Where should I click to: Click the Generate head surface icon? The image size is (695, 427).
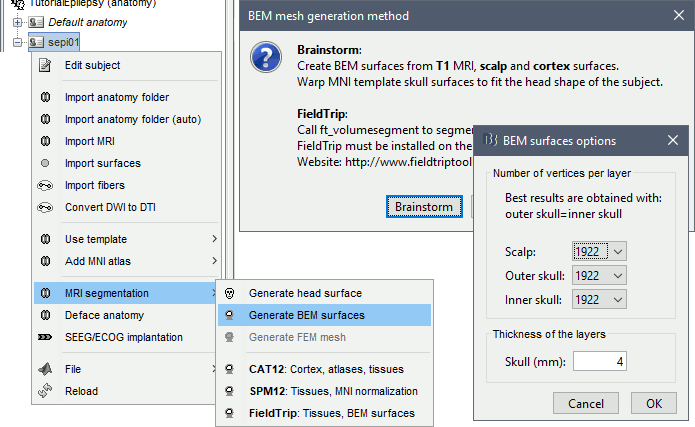[x=230, y=293]
